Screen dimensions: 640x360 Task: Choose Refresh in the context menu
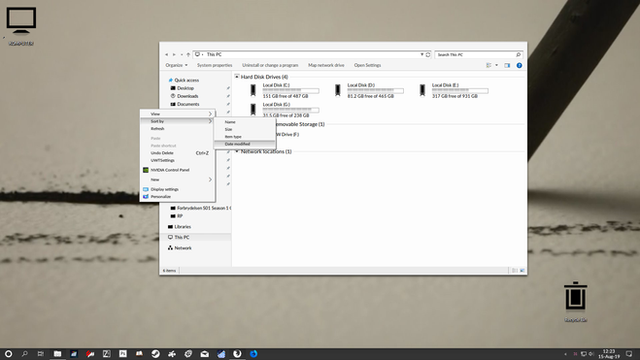point(178,129)
